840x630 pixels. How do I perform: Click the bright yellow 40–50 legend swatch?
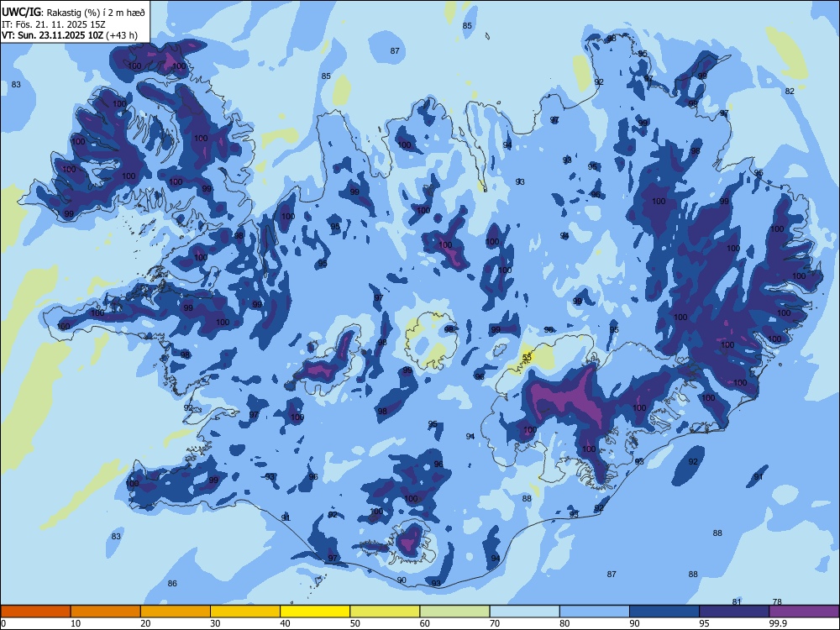[x=315, y=612]
